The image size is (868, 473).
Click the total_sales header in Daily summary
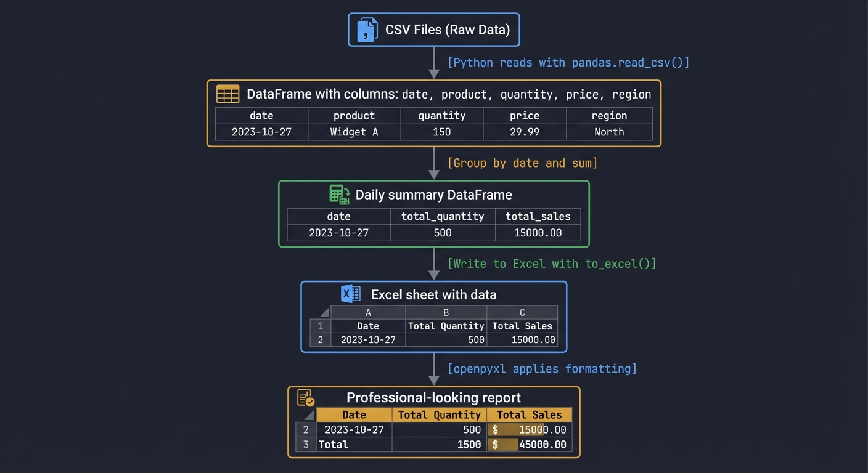538,216
